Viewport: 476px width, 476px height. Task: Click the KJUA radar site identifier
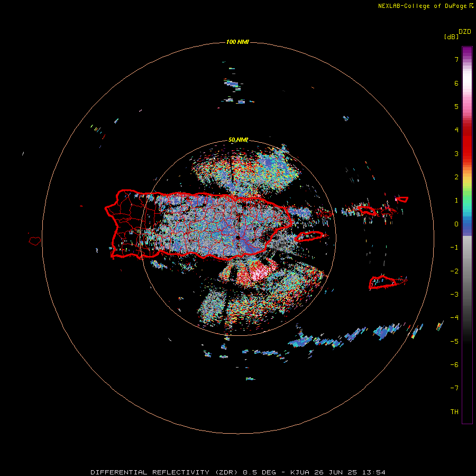300,472
